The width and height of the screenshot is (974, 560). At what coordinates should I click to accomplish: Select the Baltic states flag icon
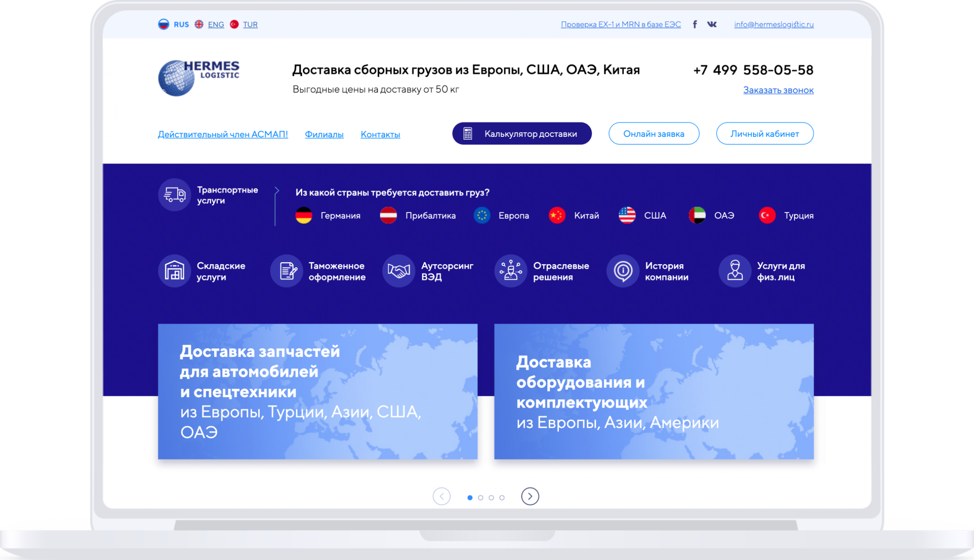[x=388, y=215]
